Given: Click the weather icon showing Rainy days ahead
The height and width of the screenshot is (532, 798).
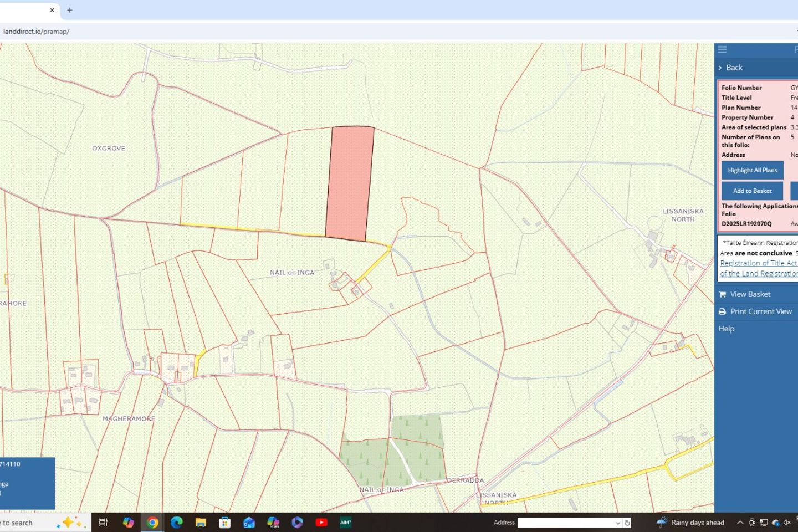Looking at the screenshot, I should 662,522.
